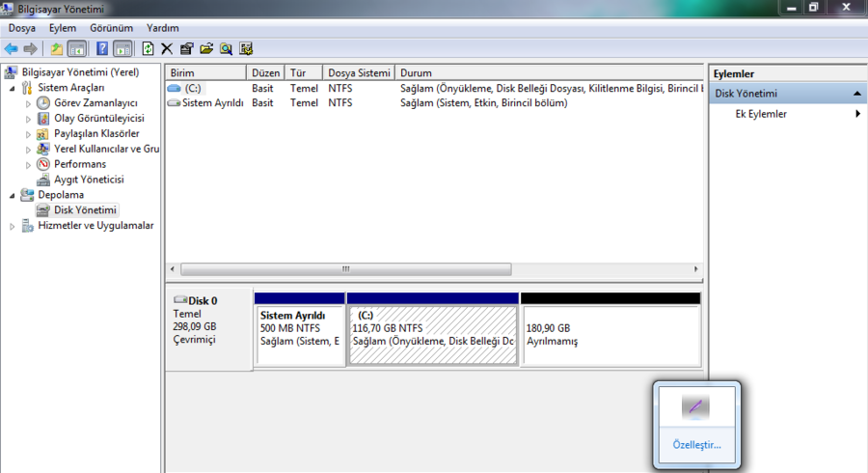Image resolution: width=868 pixels, height=473 pixels.
Task: Click the Hizmetler ve Uygulamalar icon
Action: tap(27, 226)
